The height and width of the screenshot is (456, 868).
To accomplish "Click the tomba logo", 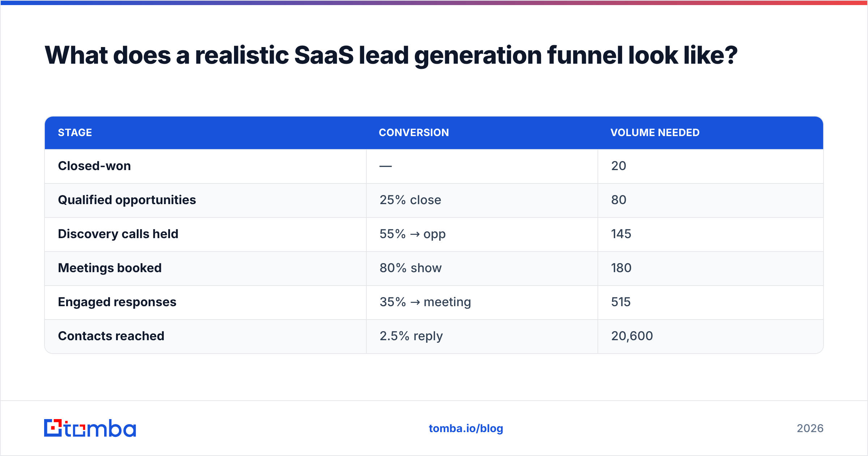I will tap(90, 428).
